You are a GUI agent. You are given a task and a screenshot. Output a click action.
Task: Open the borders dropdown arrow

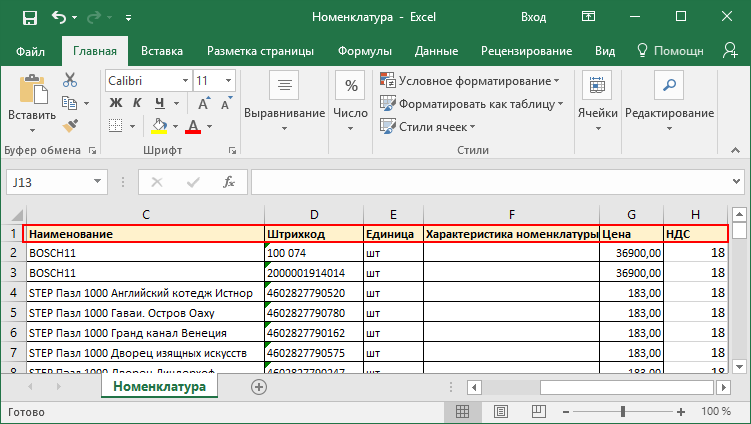coord(132,126)
